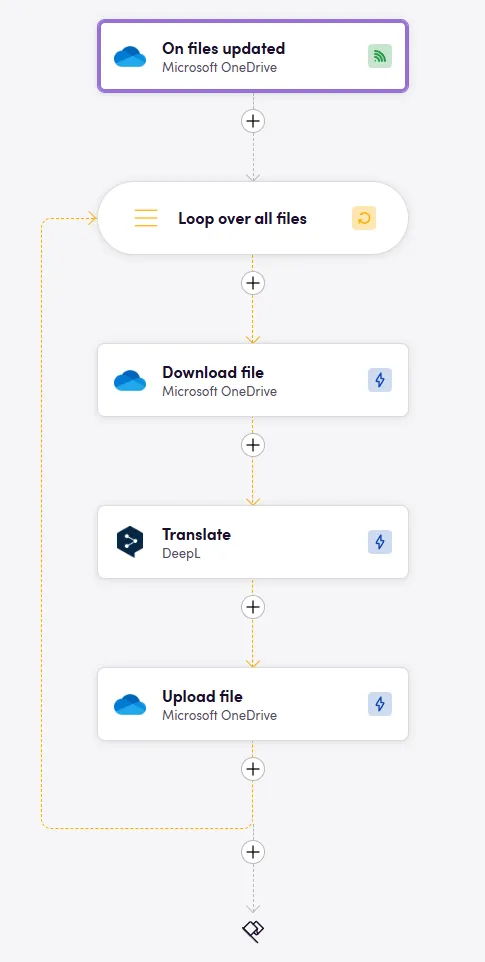Insert step between Translate and Upload file

(x=253, y=607)
